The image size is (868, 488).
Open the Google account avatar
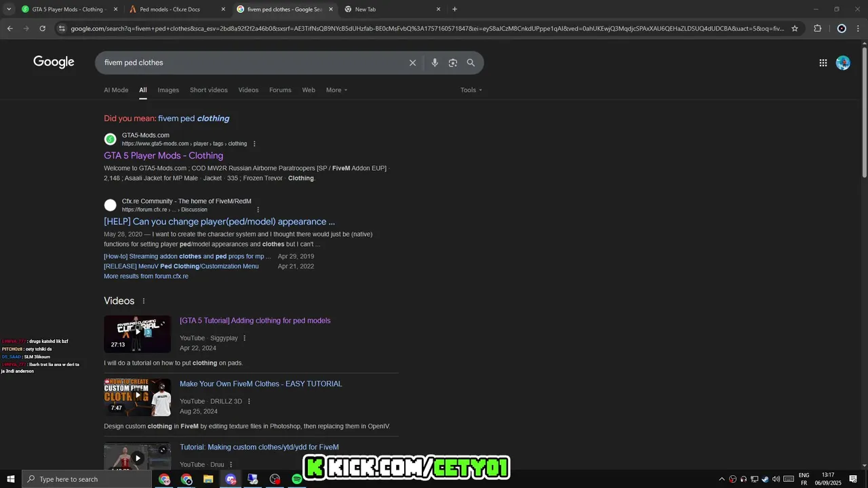pyautogui.click(x=843, y=62)
